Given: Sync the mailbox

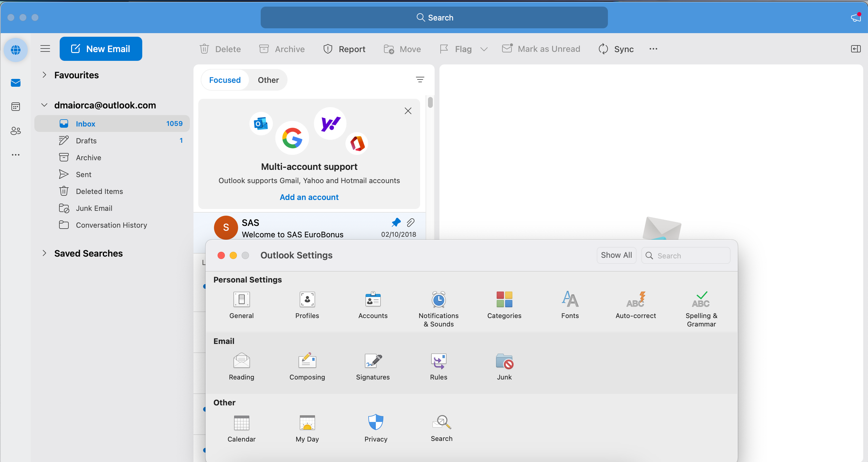Looking at the screenshot, I should (x=616, y=49).
